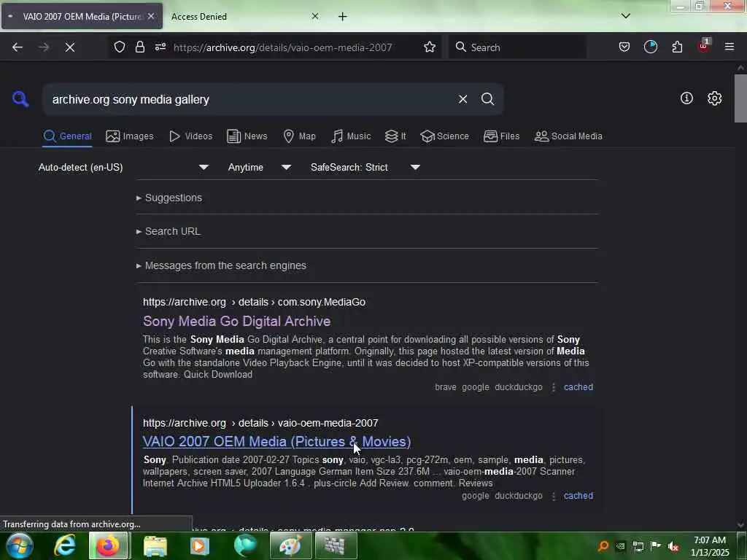Screen dimensions: 747x560
Task: Select the Files search category
Action: tap(502, 136)
